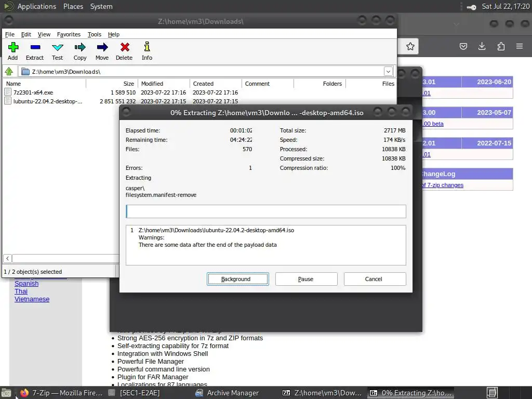Select the 7z2301-x64.exe file icon
This screenshot has height=399, width=532.
pyautogui.click(x=8, y=92)
